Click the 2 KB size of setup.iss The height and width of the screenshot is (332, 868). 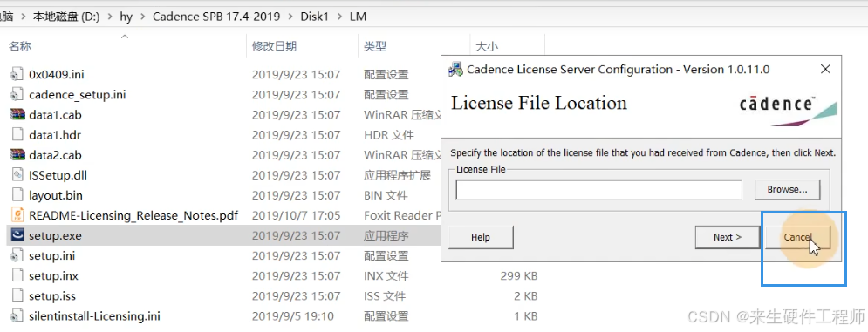(x=525, y=296)
